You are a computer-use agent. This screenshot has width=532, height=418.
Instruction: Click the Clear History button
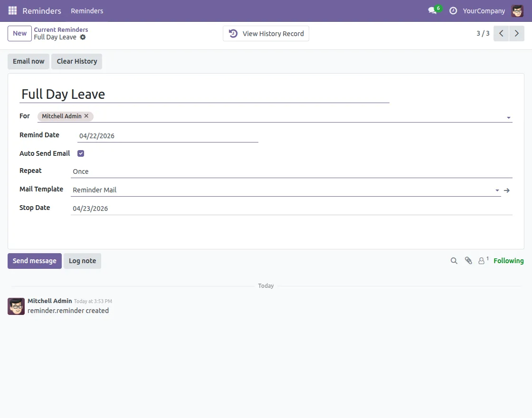pyautogui.click(x=76, y=61)
